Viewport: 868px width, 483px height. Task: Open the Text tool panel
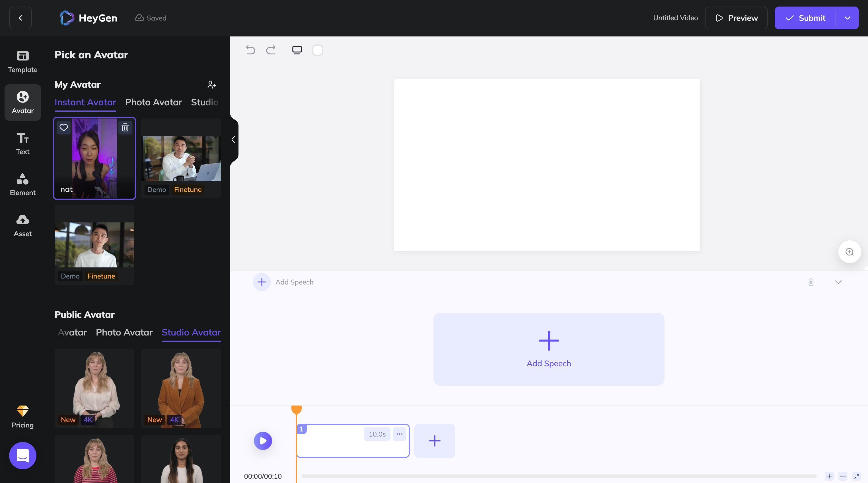(x=22, y=143)
